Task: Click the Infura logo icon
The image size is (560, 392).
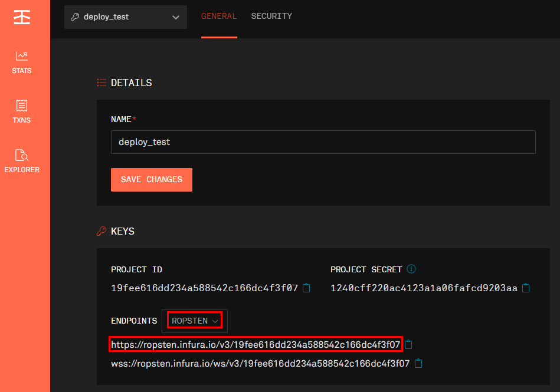Action: [22, 17]
